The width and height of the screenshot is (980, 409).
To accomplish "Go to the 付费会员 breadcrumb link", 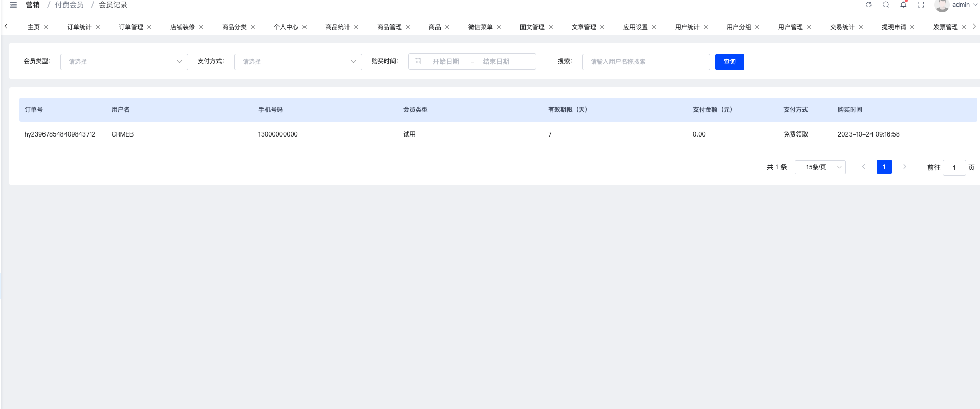I will pos(69,5).
